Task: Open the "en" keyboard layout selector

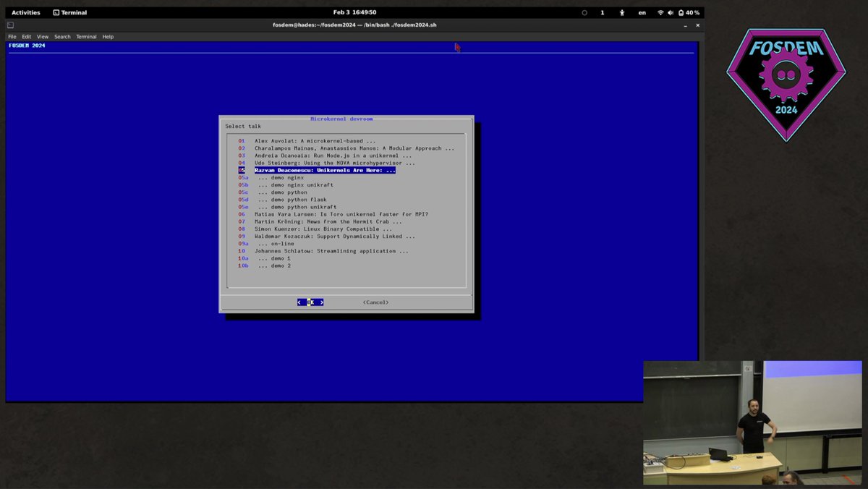Action: pyautogui.click(x=642, y=12)
